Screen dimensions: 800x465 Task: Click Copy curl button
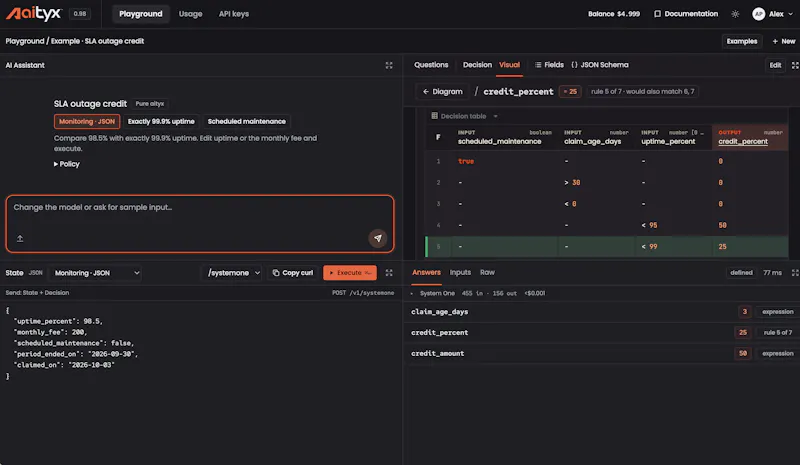pyautogui.click(x=293, y=273)
